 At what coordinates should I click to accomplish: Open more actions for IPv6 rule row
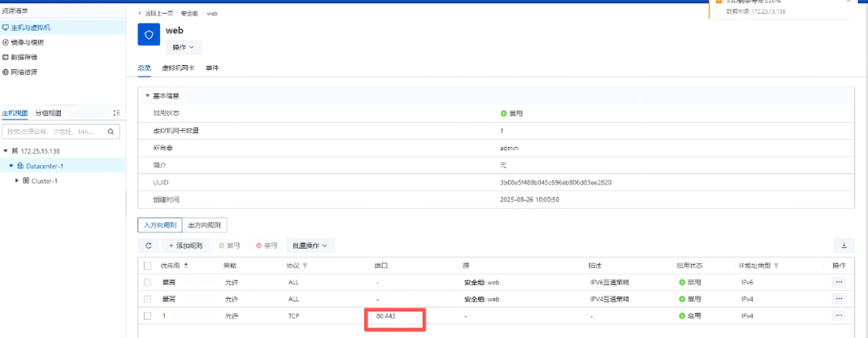[x=838, y=282]
